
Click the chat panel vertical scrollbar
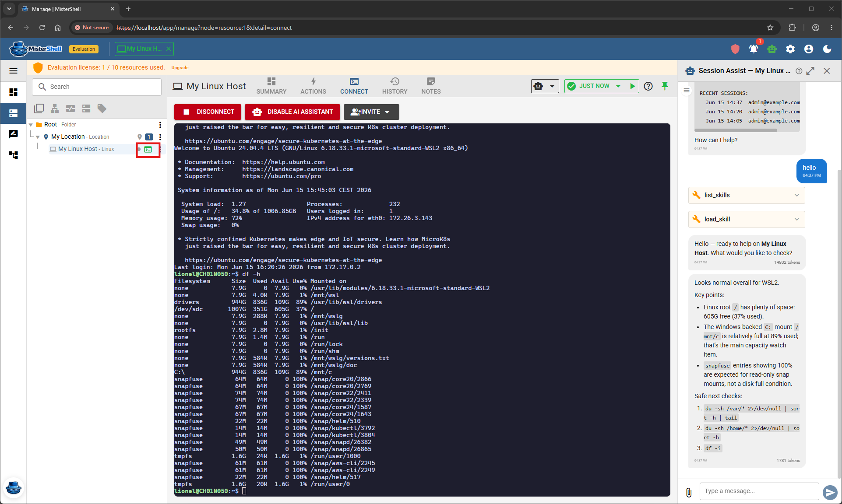pyautogui.click(x=839, y=324)
